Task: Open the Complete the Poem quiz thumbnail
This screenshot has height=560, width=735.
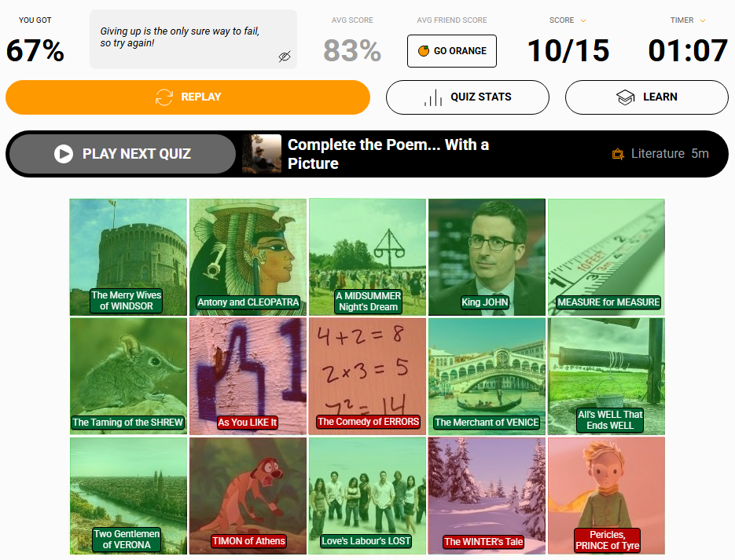Action: tap(262, 154)
